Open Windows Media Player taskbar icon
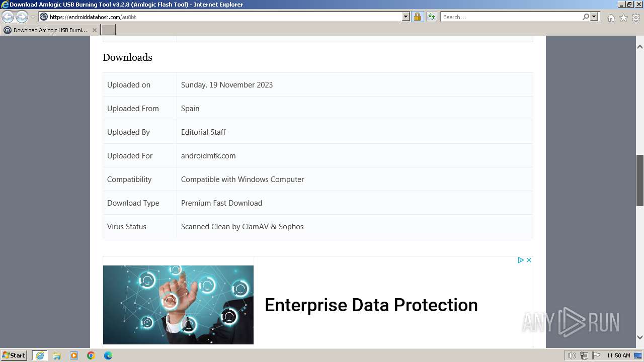The image size is (644, 362). coord(74,355)
